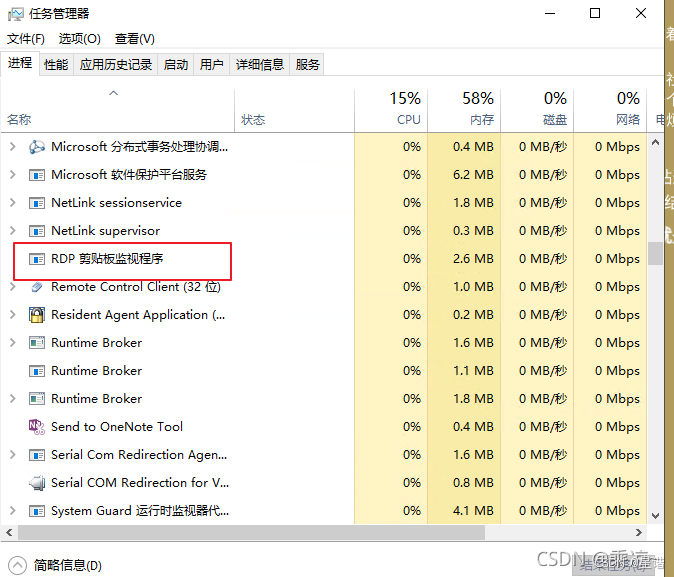Expand the Resident Agent Application row
674x577 pixels.
coord(13,315)
